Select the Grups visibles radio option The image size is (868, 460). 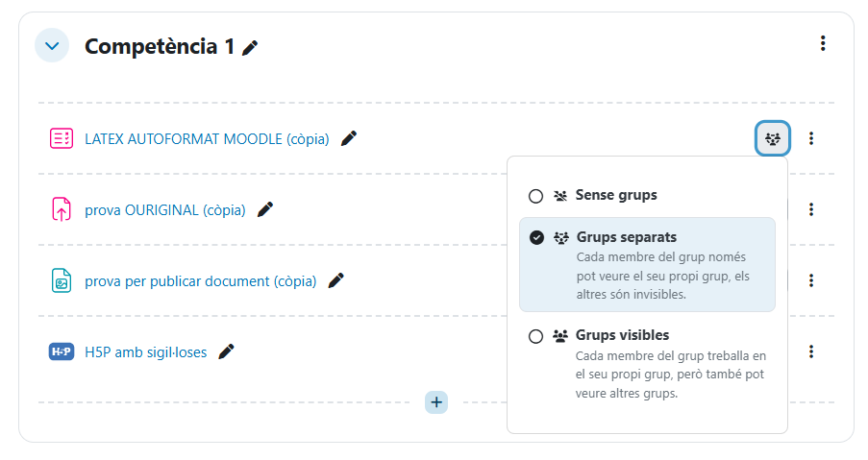point(536,336)
